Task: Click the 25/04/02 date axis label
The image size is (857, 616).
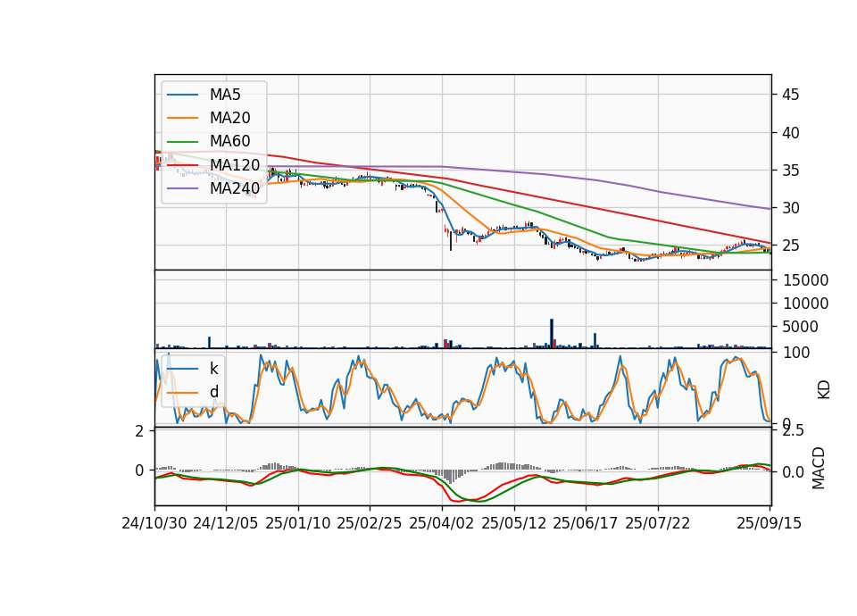Action: click(441, 523)
